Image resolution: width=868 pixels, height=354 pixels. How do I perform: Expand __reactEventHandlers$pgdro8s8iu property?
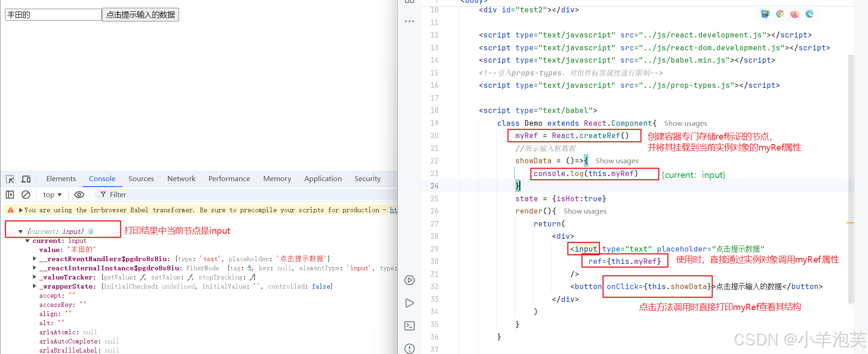[x=35, y=259]
